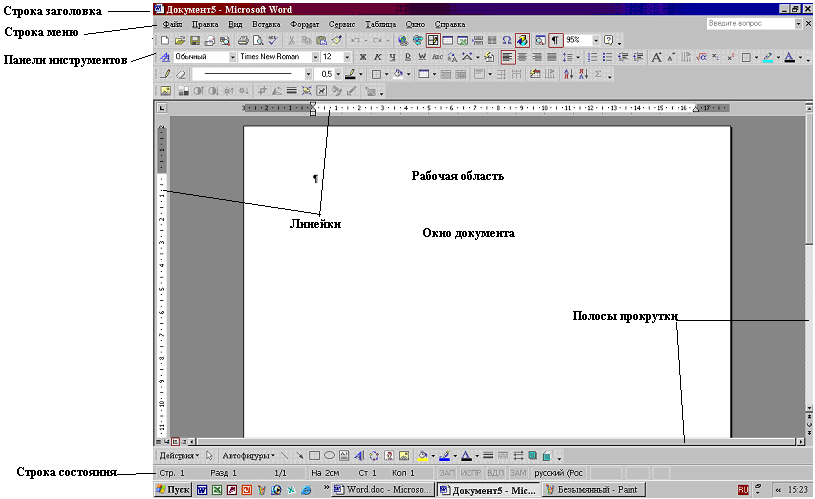Click the Open file folder icon
This screenshot has height=499, width=815.
tap(180, 40)
